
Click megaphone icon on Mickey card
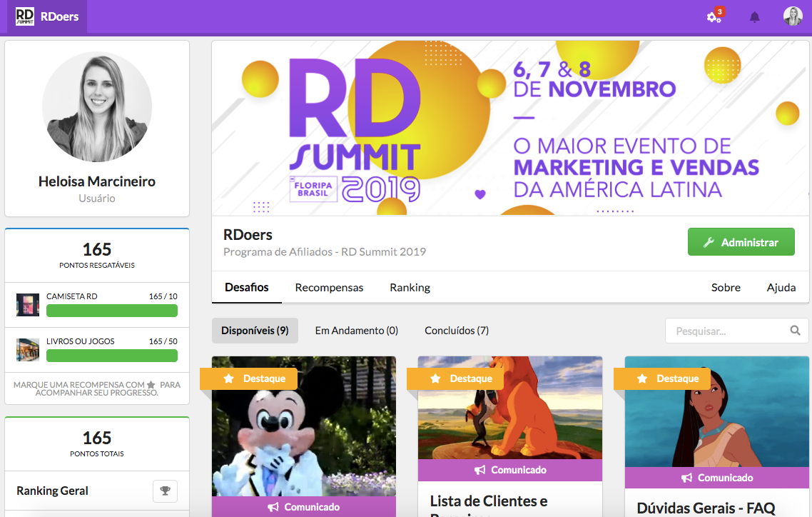point(273,507)
